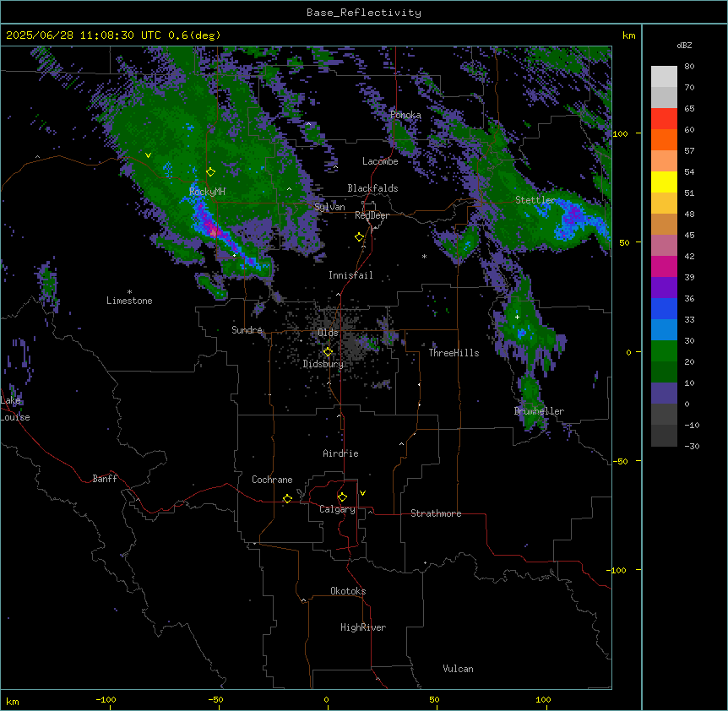This screenshot has height=711, width=728.
Task: Click the Banff label
Action: [x=105, y=479]
